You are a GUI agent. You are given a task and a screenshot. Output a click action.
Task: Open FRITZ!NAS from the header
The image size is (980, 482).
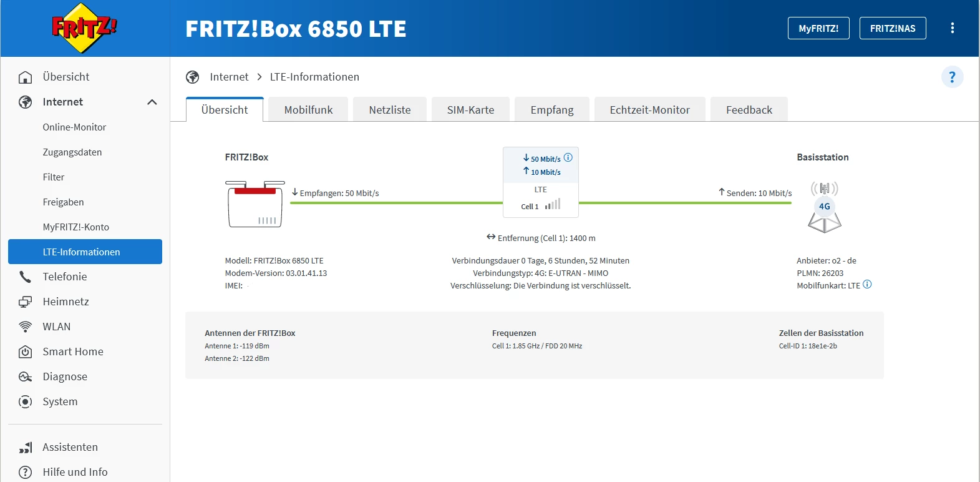[x=893, y=28]
